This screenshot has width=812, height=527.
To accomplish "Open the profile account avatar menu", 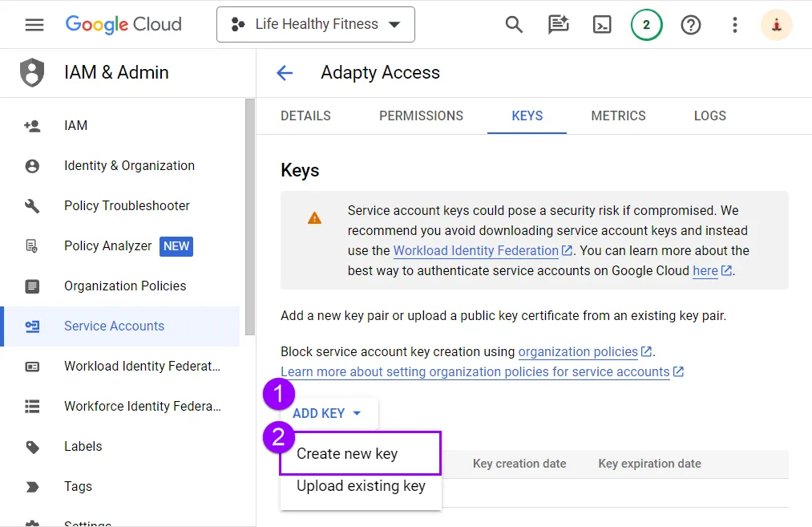I will [775, 25].
